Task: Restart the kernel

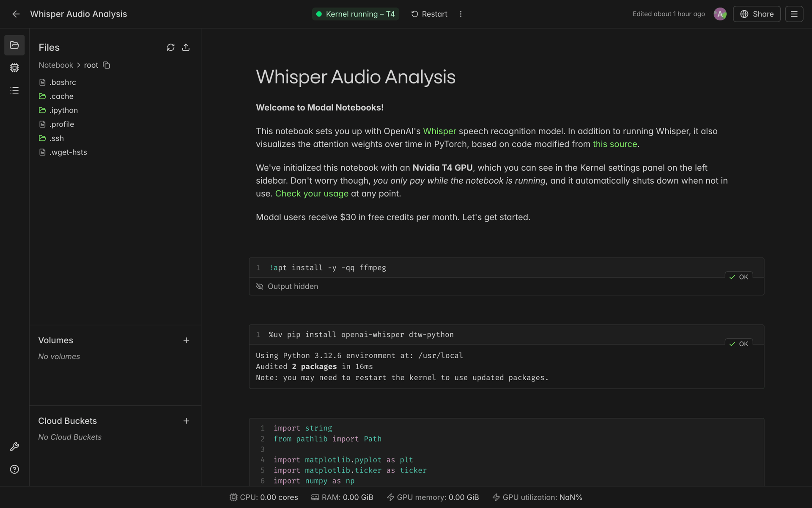Action: [x=429, y=14]
